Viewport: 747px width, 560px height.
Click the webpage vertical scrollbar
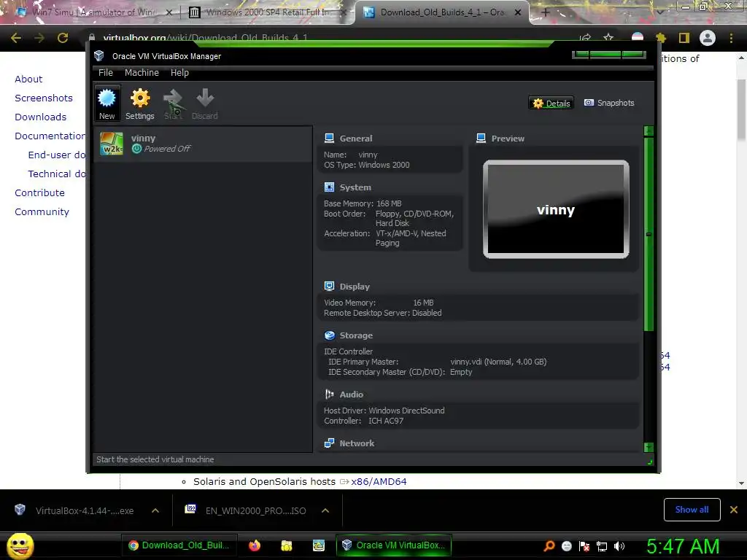pyautogui.click(x=741, y=109)
